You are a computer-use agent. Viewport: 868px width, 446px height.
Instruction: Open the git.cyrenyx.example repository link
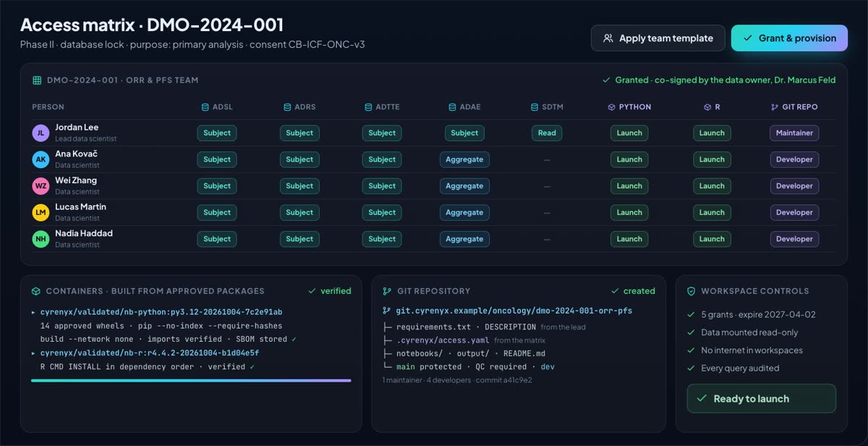tap(514, 311)
